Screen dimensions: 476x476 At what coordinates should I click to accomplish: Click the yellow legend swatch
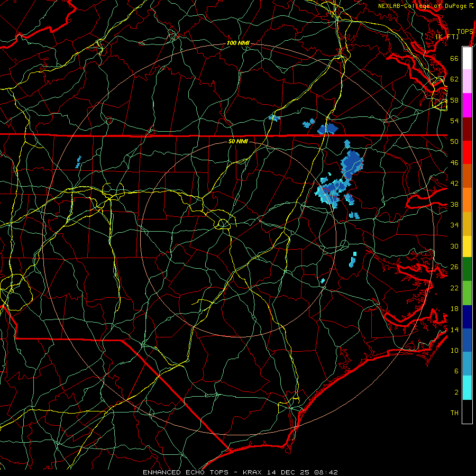[x=467, y=246]
